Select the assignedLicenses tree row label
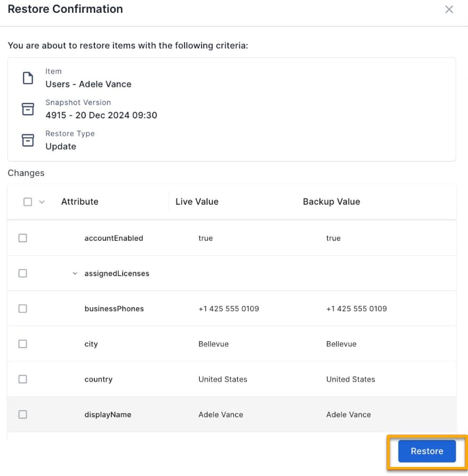468x476 pixels. click(x=117, y=273)
